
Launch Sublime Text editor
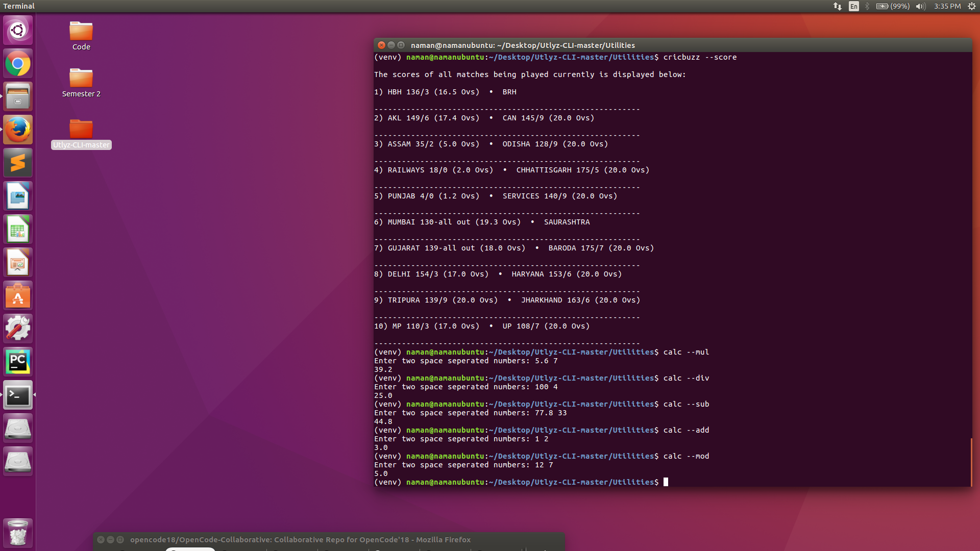tap(18, 163)
